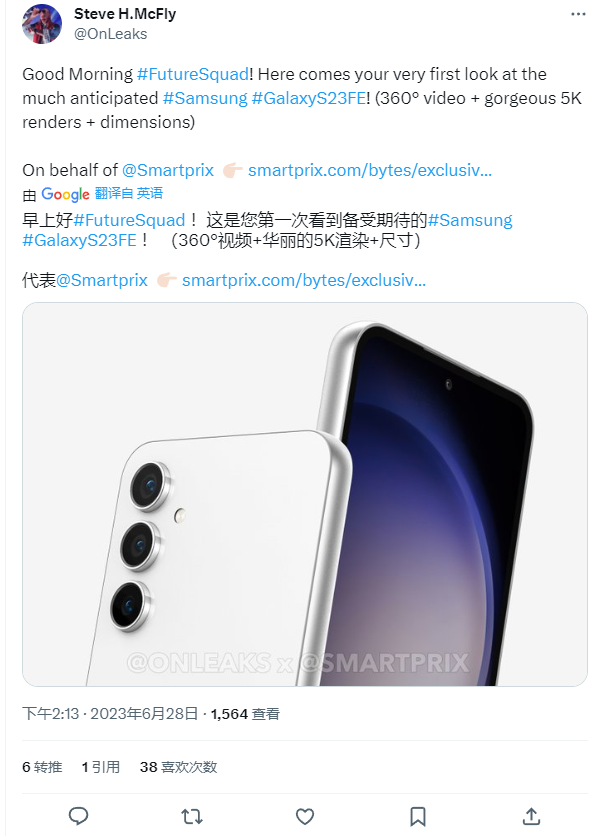Open the #FutureSquad hashtag in English text
The height and width of the screenshot is (836, 599).
tap(193, 74)
